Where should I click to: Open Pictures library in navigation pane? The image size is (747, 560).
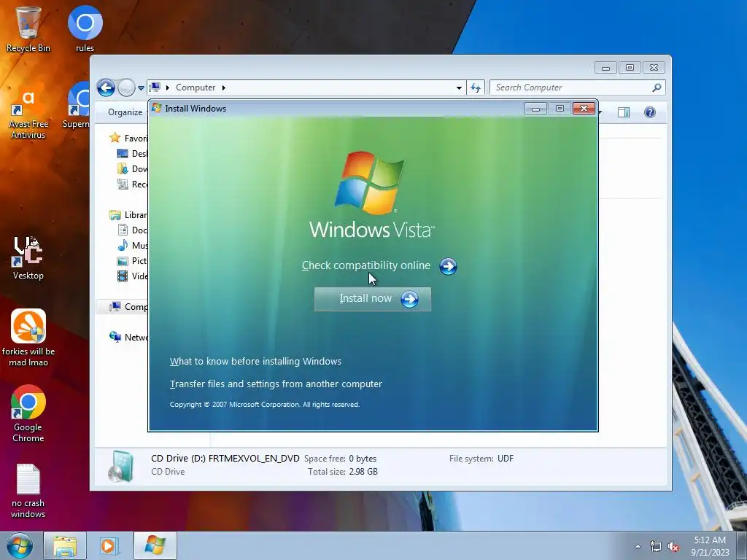coord(133,260)
